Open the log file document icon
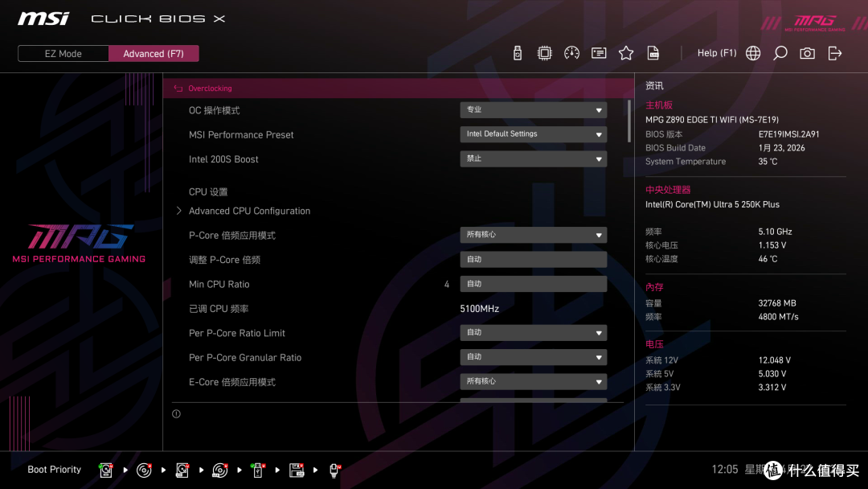Viewport: 868px width, 489px height. click(653, 53)
